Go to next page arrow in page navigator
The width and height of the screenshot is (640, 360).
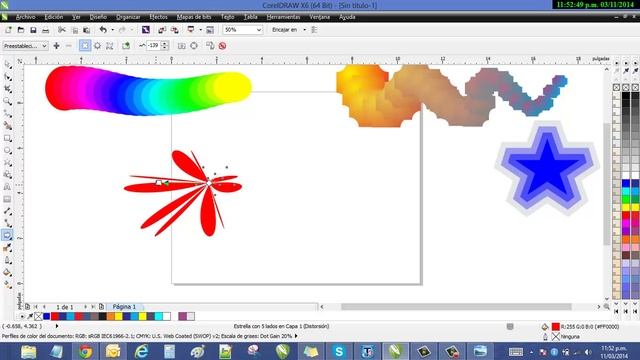pos(85,307)
